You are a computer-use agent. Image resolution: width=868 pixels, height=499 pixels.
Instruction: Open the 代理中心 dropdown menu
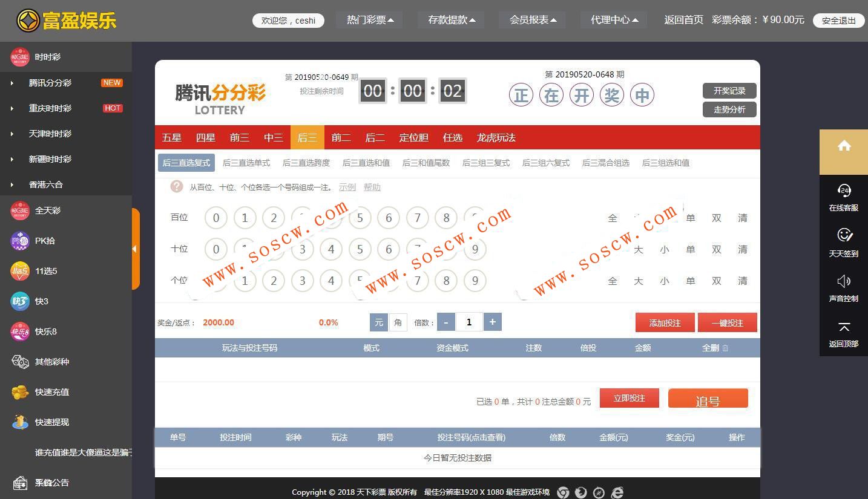(x=614, y=20)
